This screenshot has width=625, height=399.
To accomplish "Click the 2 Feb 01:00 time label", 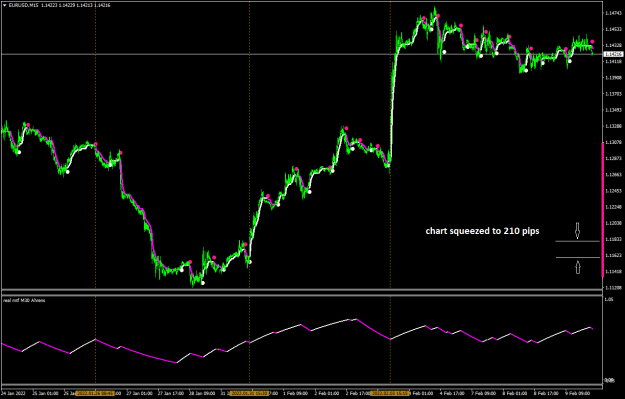I will 326,393.
